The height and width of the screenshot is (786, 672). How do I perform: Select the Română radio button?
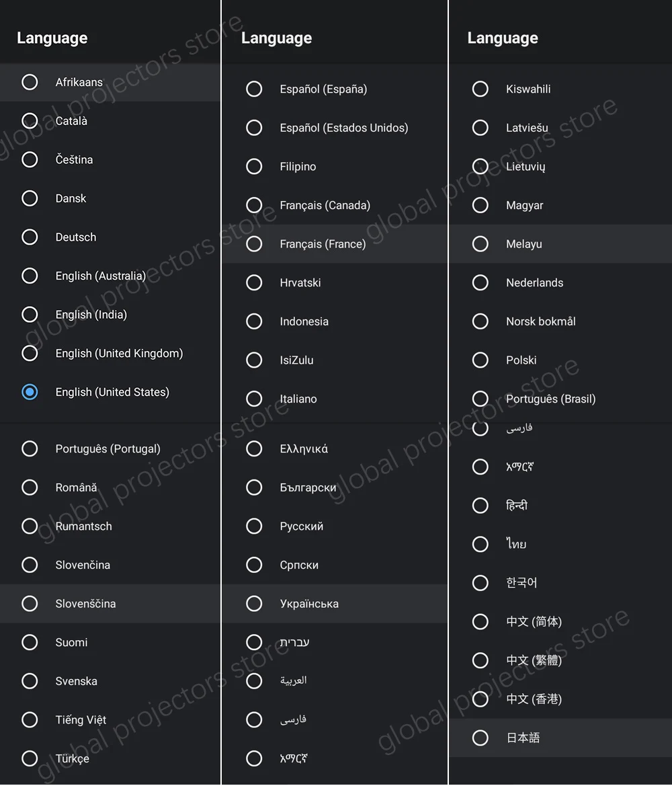coord(30,487)
